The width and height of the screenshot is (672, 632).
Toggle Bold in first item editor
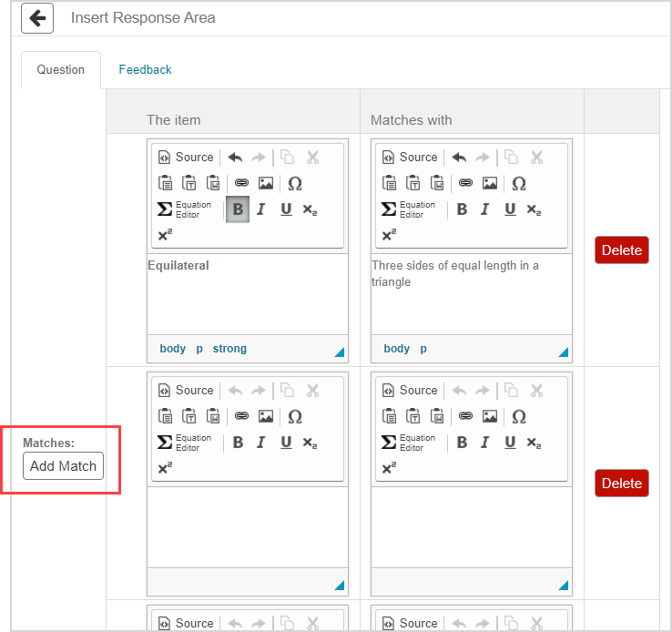coord(238,209)
